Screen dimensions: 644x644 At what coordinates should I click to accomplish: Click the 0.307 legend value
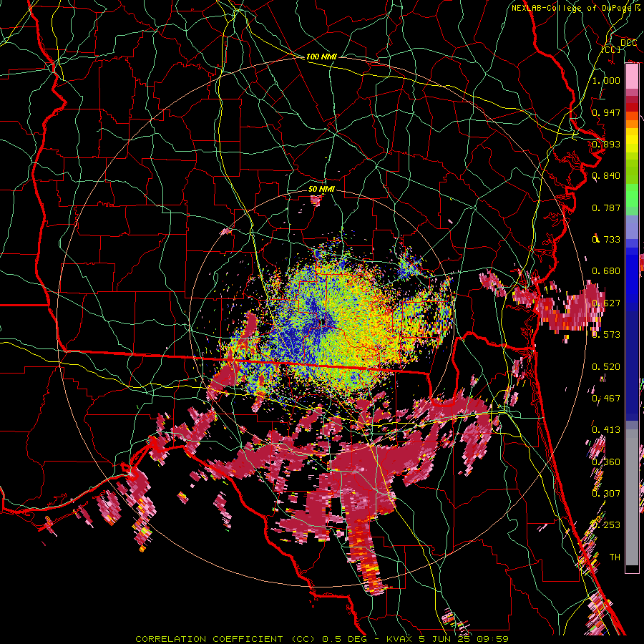tap(606, 493)
